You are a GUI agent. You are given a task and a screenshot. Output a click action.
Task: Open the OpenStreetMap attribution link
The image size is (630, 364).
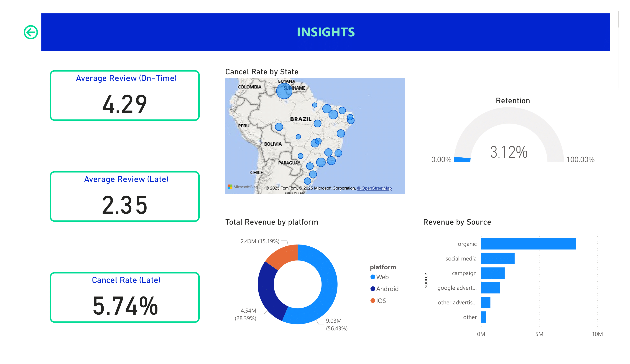tap(374, 188)
